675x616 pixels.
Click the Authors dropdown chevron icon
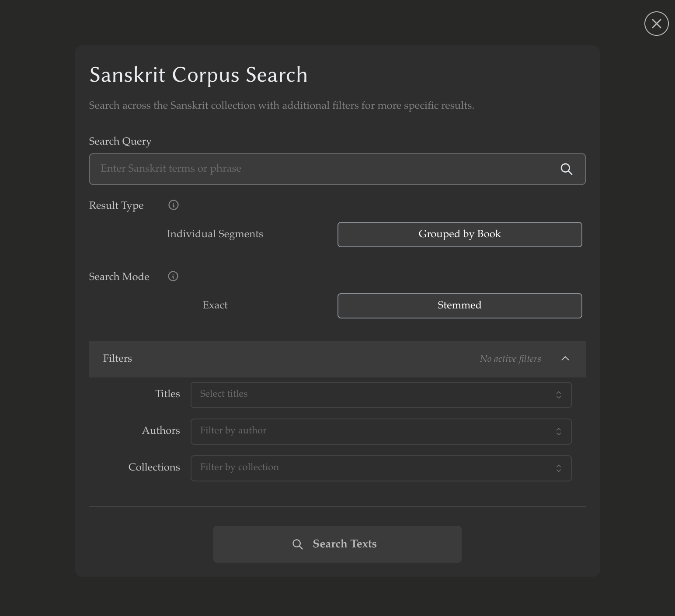click(559, 431)
